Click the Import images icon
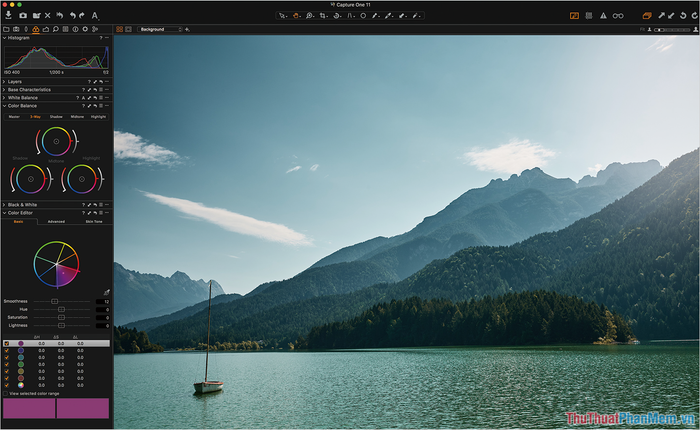Screen dimensions: 700x430 [9, 16]
